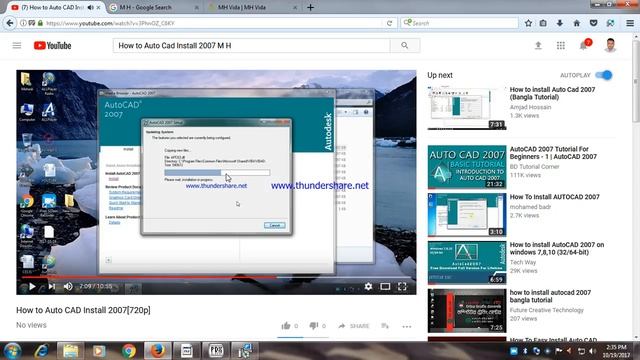Click the add to playlist icon

click(x=385, y=326)
